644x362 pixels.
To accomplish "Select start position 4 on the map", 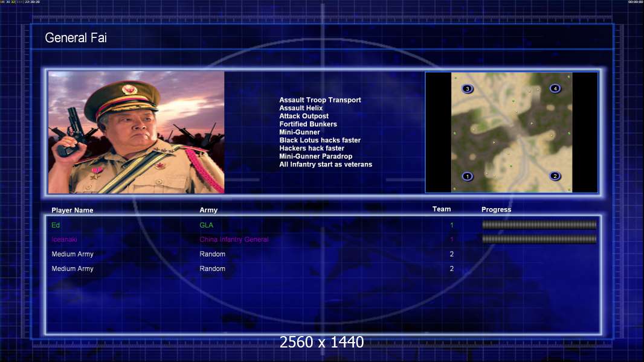I will pos(555,88).
